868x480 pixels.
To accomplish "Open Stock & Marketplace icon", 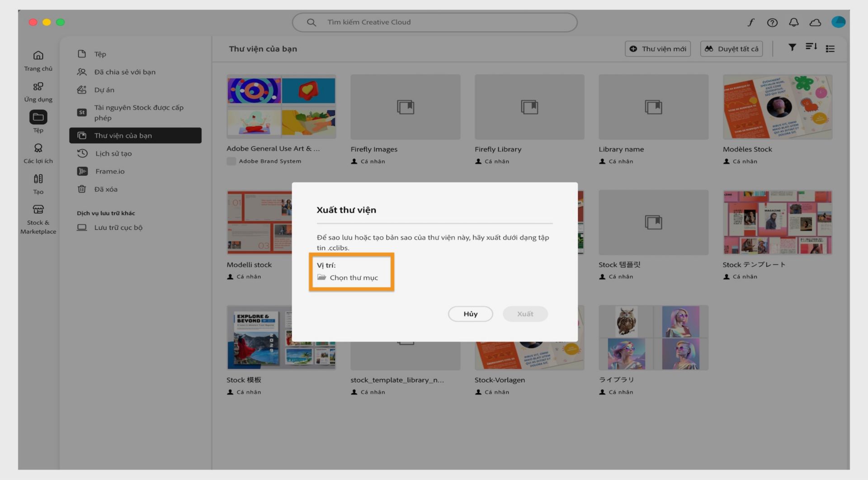I will 38,209.
